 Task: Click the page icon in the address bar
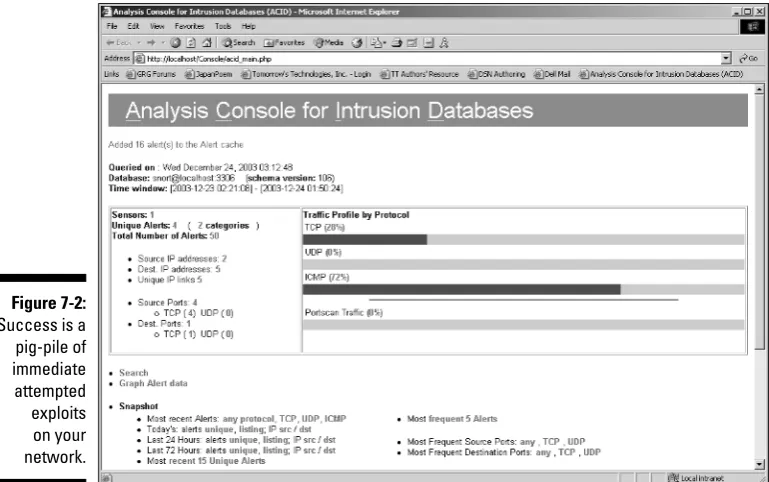pos(140,59)
